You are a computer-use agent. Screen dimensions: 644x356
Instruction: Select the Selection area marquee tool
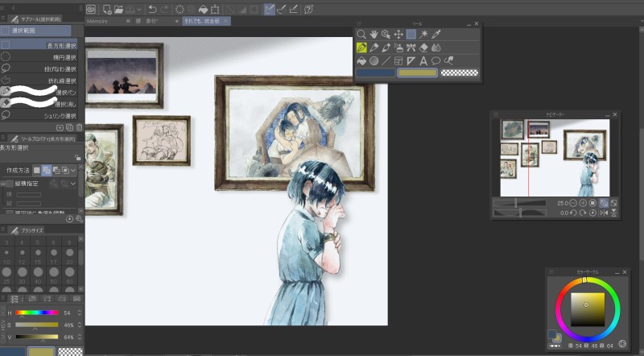(x=411, y=34)
